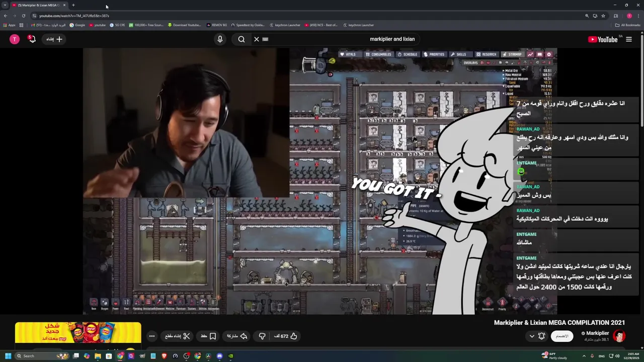The width and height of the screenshot is (644, 362).
Task: Open Markiplier channel avatar
Action: tap(619, 336)
